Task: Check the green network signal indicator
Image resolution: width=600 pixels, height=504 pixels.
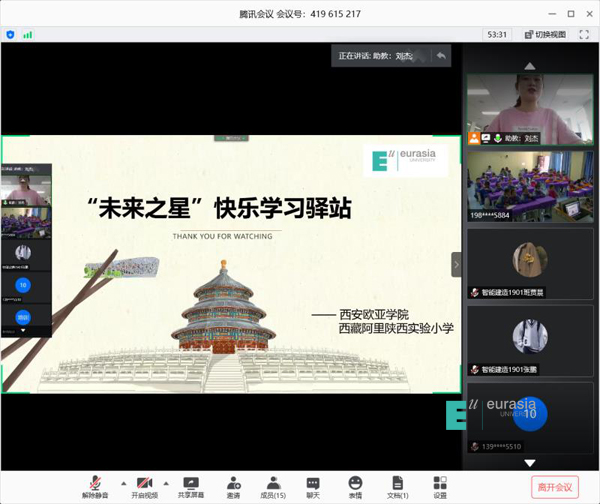Action: tap(28, 34)
